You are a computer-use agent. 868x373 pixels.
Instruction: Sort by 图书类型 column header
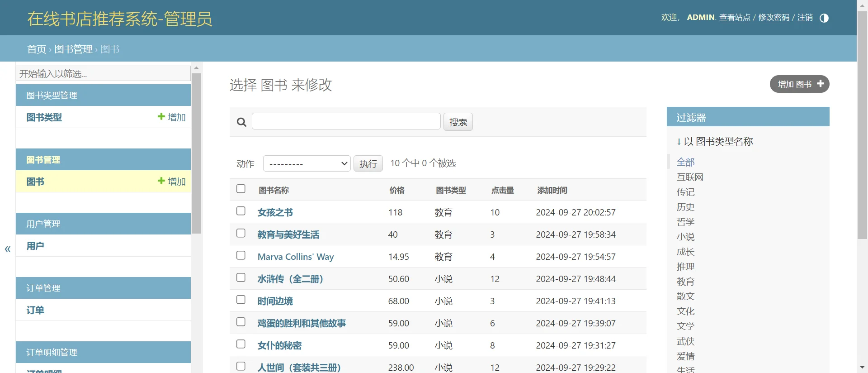pos(451,190)
